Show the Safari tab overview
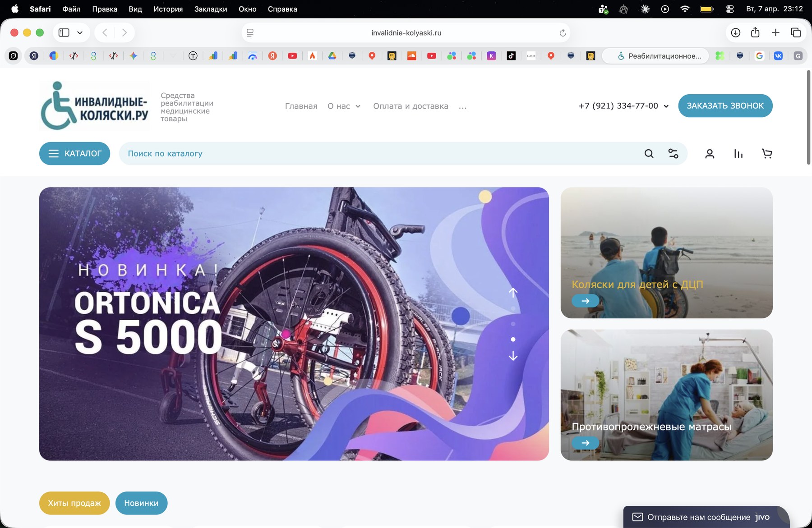This screenshot has height=528, width=812. 796,32
